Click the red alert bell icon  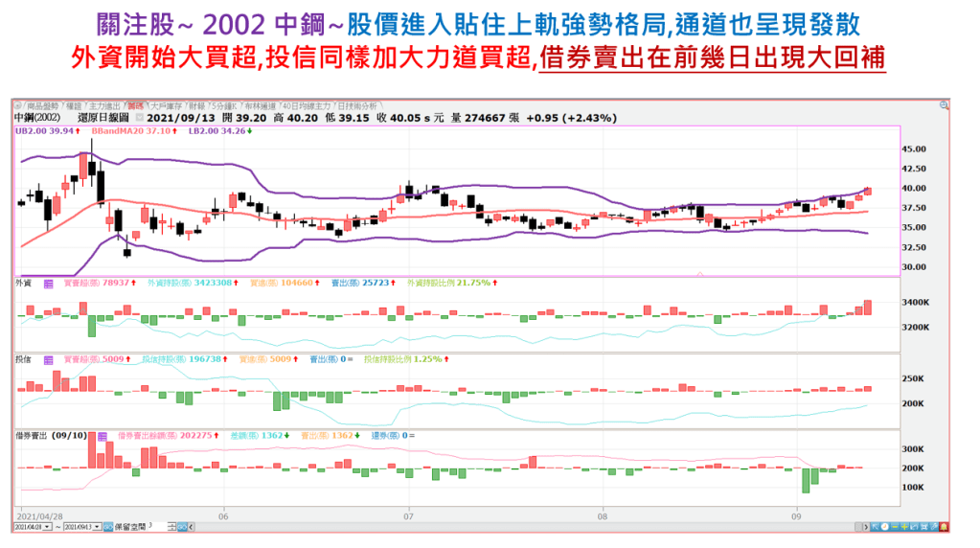pos(943,526)
